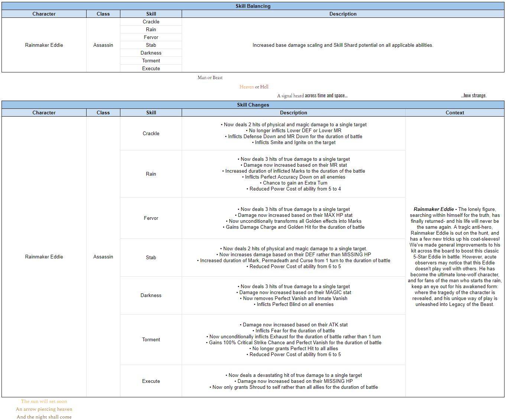506x420 pixels.
Task: Select Stab in the Skill Changes table
Action: click(151, 257)
